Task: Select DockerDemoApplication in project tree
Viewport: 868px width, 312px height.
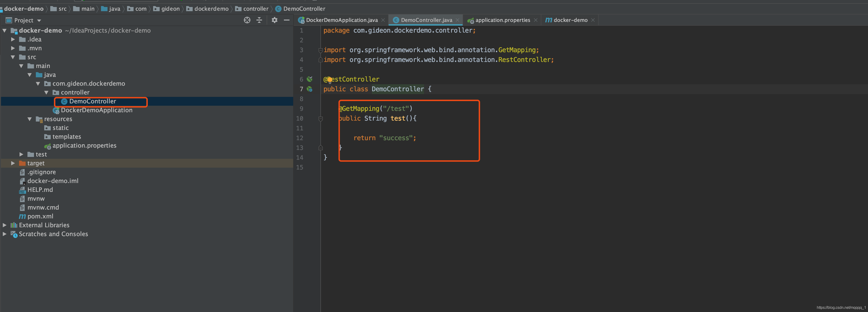Action: [x=96, y=110]
